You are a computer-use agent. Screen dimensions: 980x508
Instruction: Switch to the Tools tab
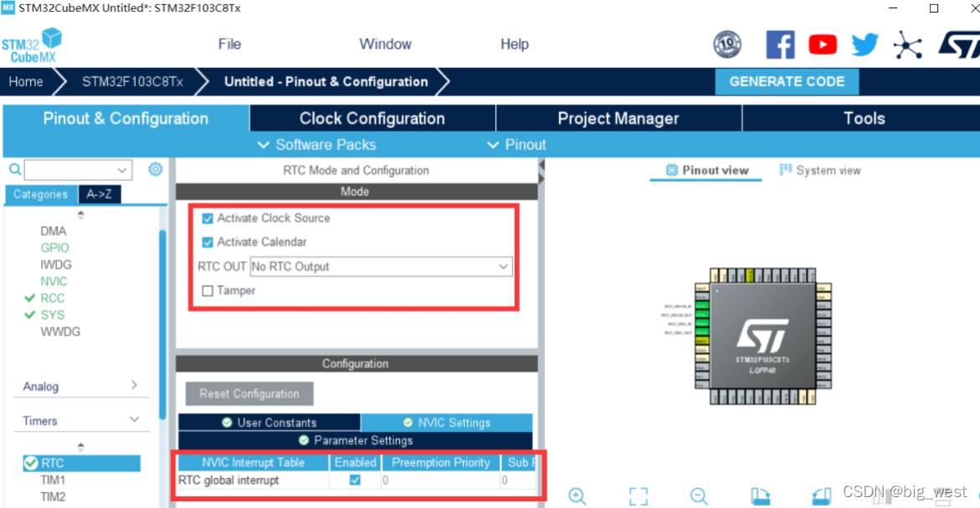click(x=864, y=118)
